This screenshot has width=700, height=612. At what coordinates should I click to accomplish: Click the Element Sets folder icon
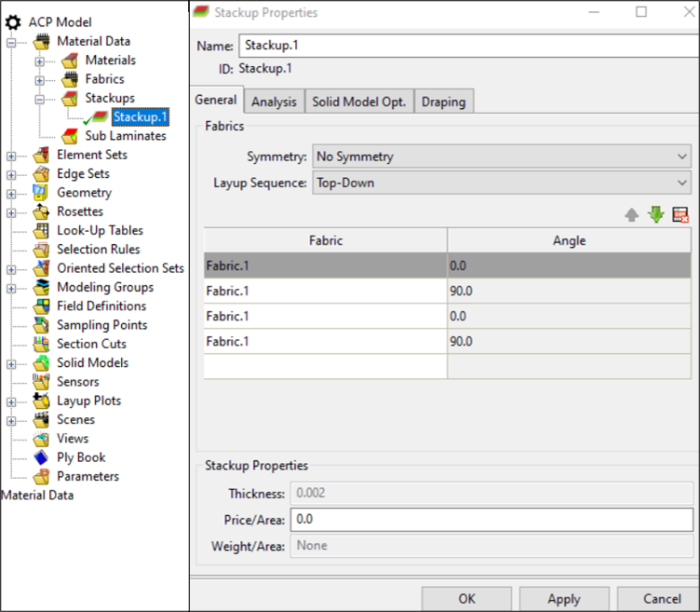(42, 155)
